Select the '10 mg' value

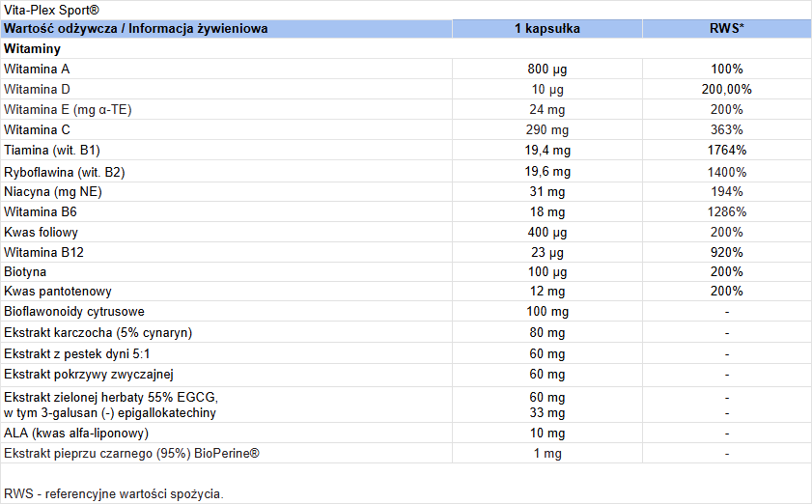click(547, 434)
